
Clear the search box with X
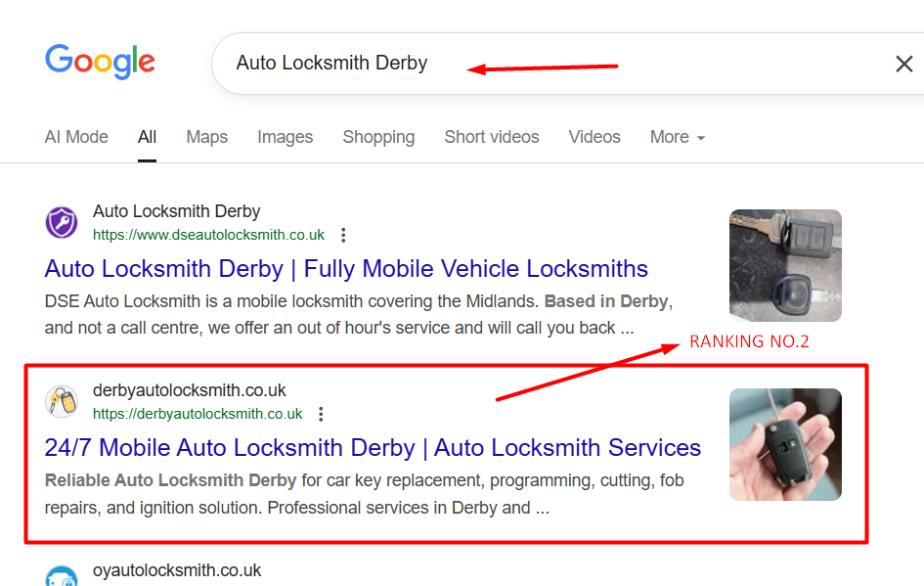click(904, 65)
